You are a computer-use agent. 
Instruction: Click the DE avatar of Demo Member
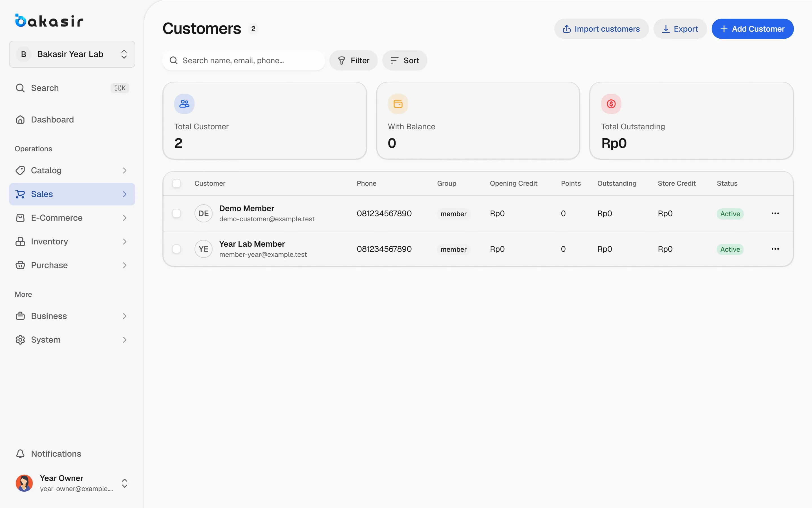pos(203,213)
